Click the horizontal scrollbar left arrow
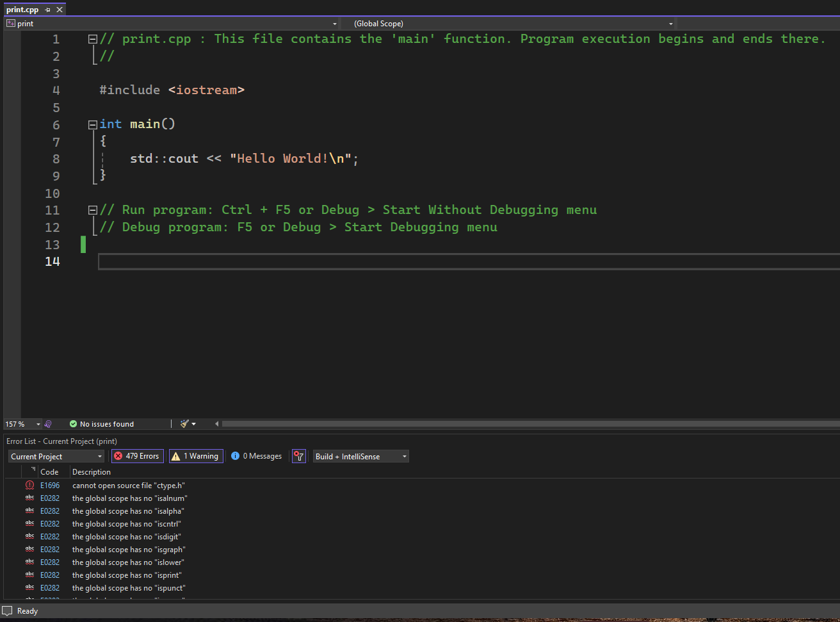This screenshot has width=840, height=622. (x=216, y=424)
